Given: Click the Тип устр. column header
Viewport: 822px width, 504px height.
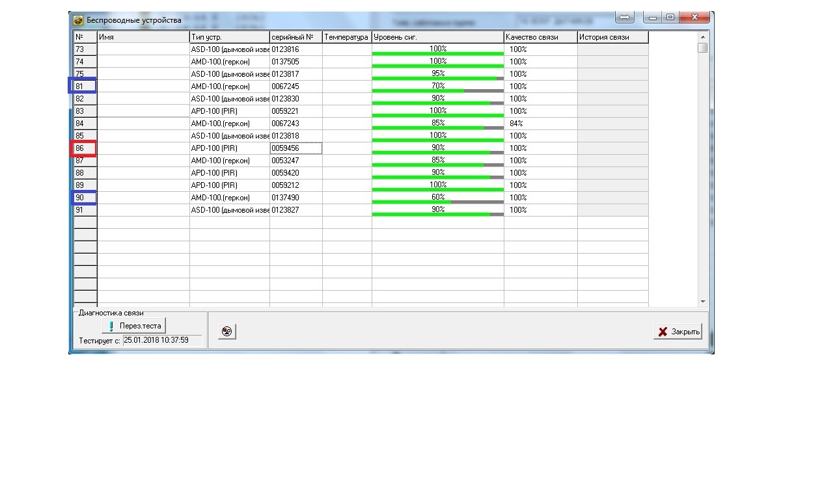Looking at the screenshot, I should coord(230,37).
